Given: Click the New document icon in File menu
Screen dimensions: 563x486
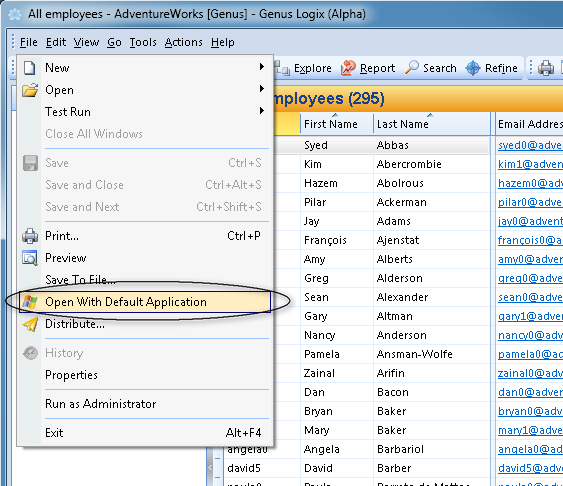Looking at the screenshot, I should point(30,68).
